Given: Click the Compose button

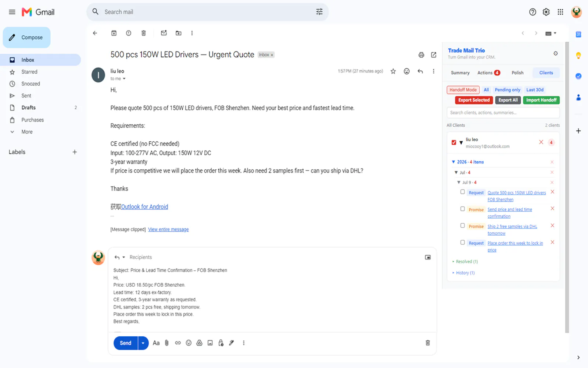Looking at the screenshot, I should (26, 38).
